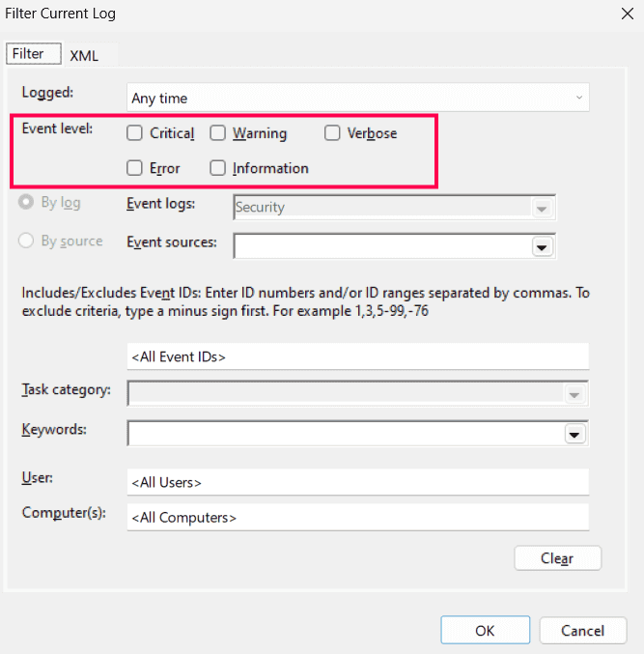Select the Filter tab
The image size is (644, 654).
pos(34,53)
